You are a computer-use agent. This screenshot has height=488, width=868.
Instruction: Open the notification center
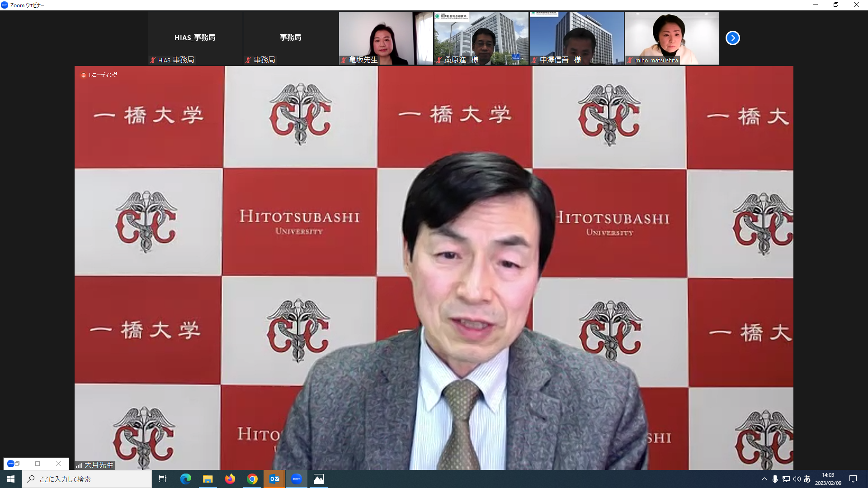coord(853,479)
